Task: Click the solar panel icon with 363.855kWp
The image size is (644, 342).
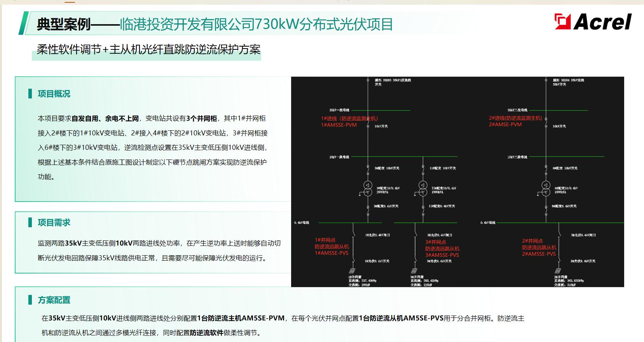Action: coord(558,270)
